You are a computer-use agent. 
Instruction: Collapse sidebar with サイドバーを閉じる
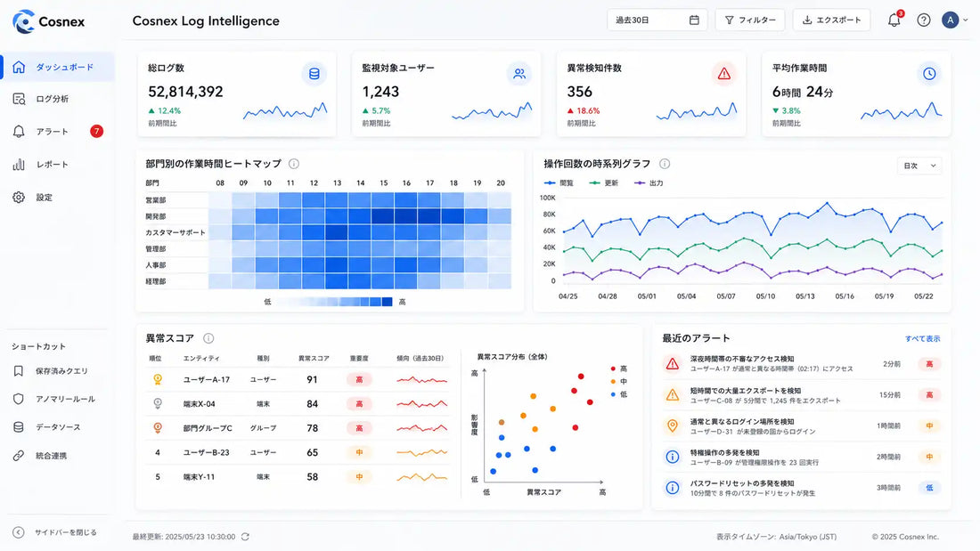click(x=55, y=532)
